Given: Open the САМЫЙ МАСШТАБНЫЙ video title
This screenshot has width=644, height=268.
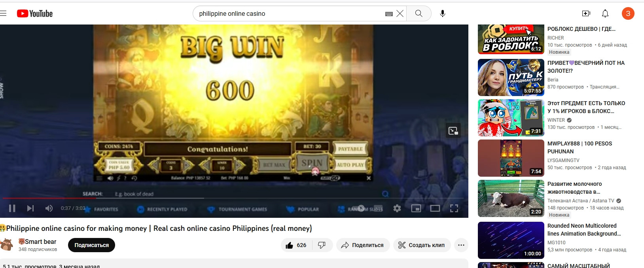Looking at the screenshot, I should pyautogui.click(x=579, y=266).
